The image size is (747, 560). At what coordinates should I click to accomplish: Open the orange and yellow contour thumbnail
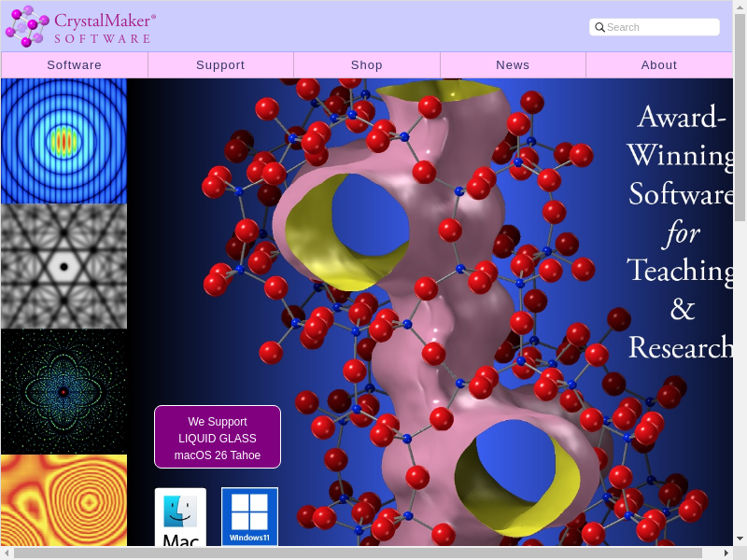click(63, 500)
